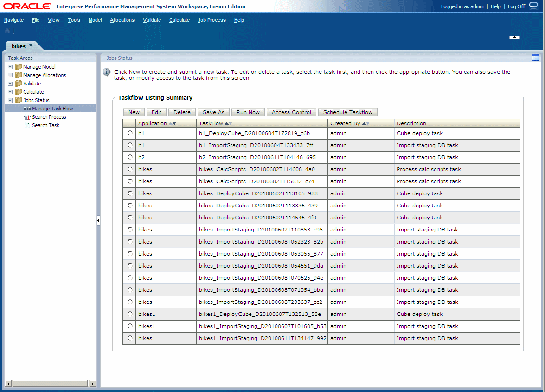Click the Oracle logo in the header
This screenshot has height=392, width=545.
coord(26,6)
